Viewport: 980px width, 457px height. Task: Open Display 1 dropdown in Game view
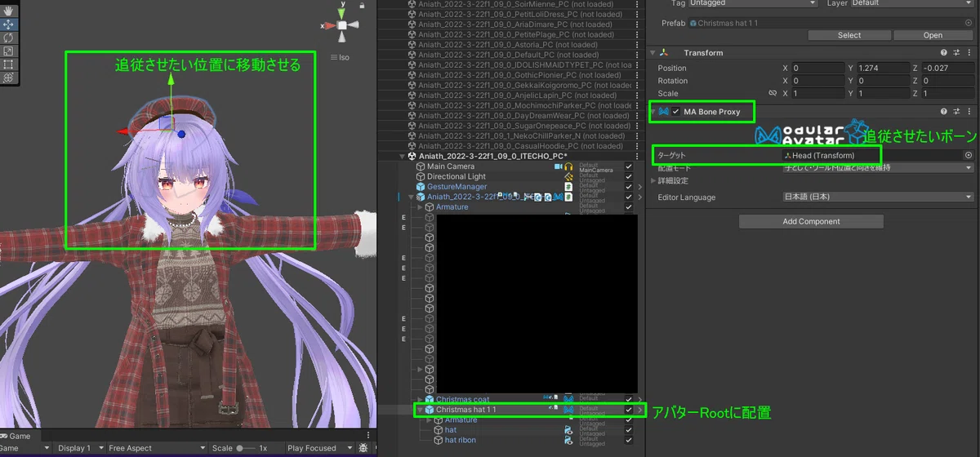click(79, 448)
